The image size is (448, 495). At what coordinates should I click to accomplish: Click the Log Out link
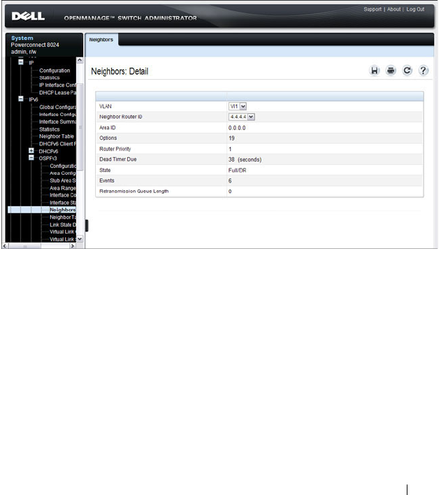415,9
